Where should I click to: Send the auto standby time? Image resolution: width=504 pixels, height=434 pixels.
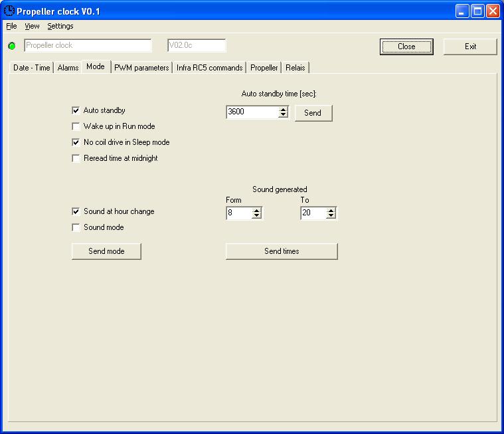pyautogui.click(x=313, y=113)
